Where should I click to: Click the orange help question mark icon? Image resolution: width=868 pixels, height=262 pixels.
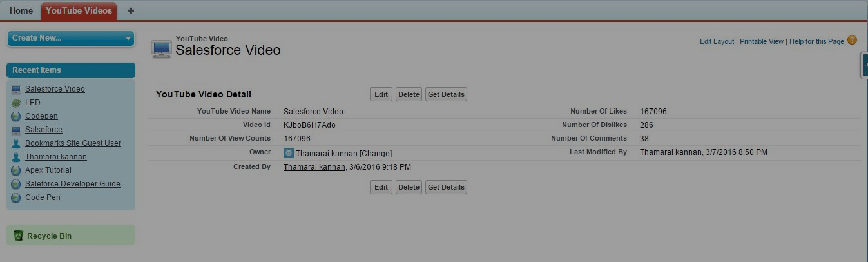tap(852, 40)
